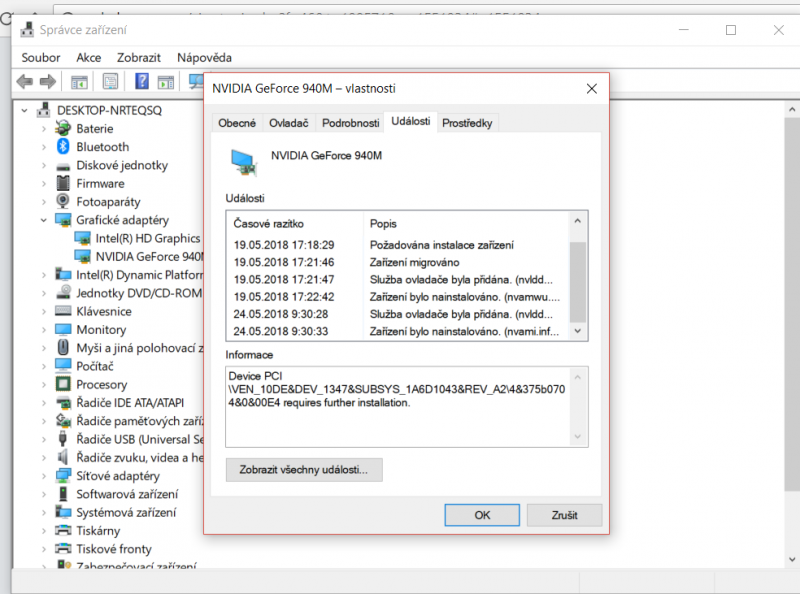
Task: Select the Síťové adaptéry network icon
Action: tap(63, 476)
